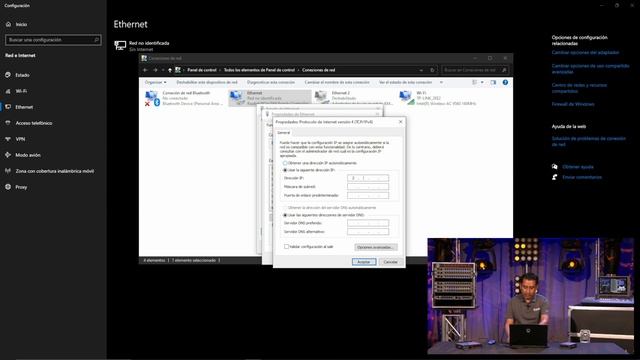Click the Obtener ayuda chat icon
The image size is (640, 360).
click(x=554, y=167)
